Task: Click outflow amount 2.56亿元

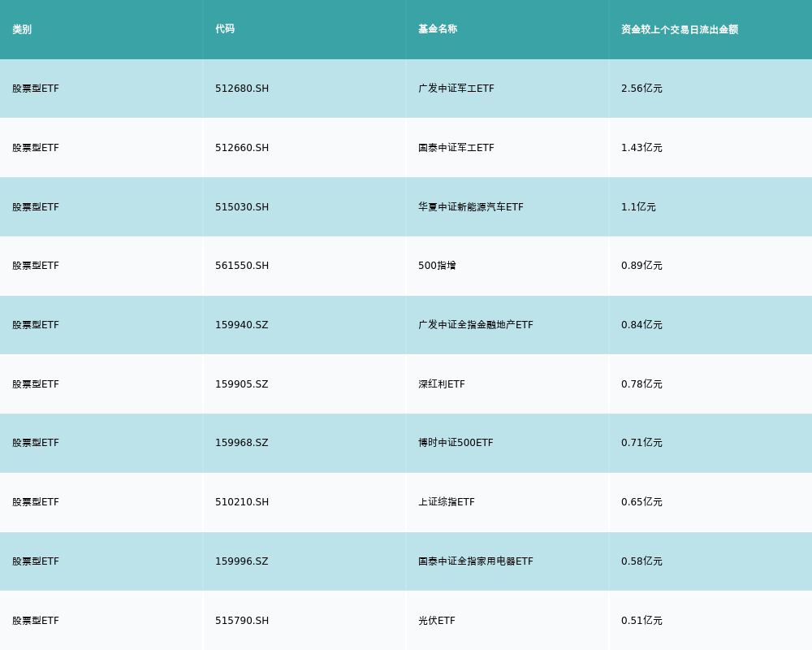Action: point(641,89)
